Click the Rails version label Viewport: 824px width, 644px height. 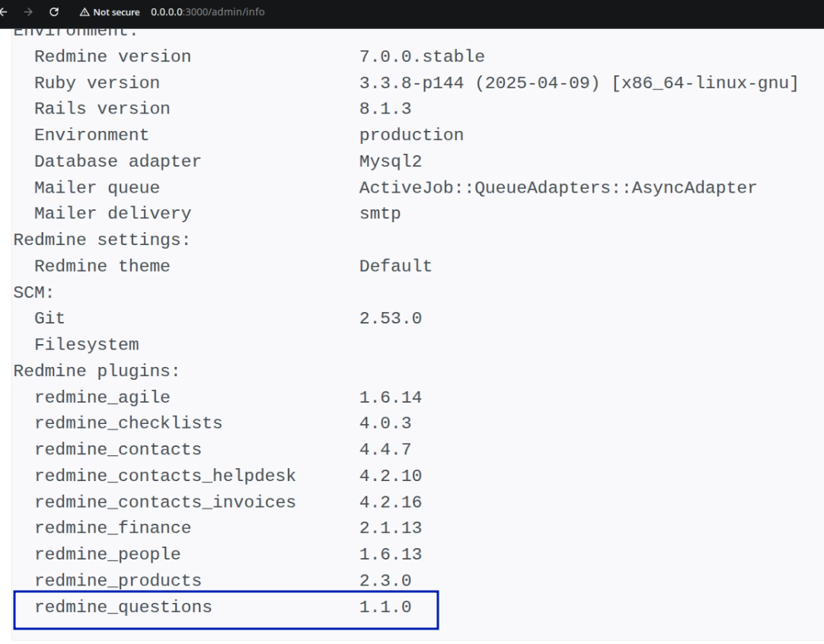(x=102, y=109)
